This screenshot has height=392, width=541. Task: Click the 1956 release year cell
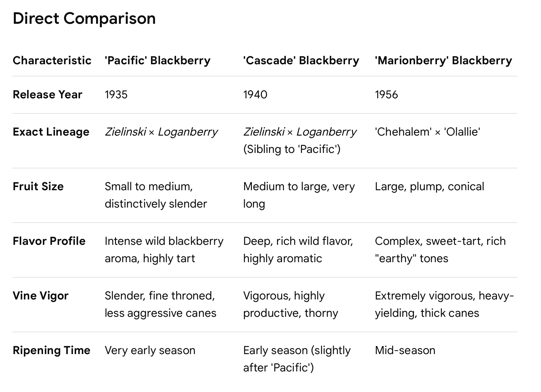pos(386,94)
